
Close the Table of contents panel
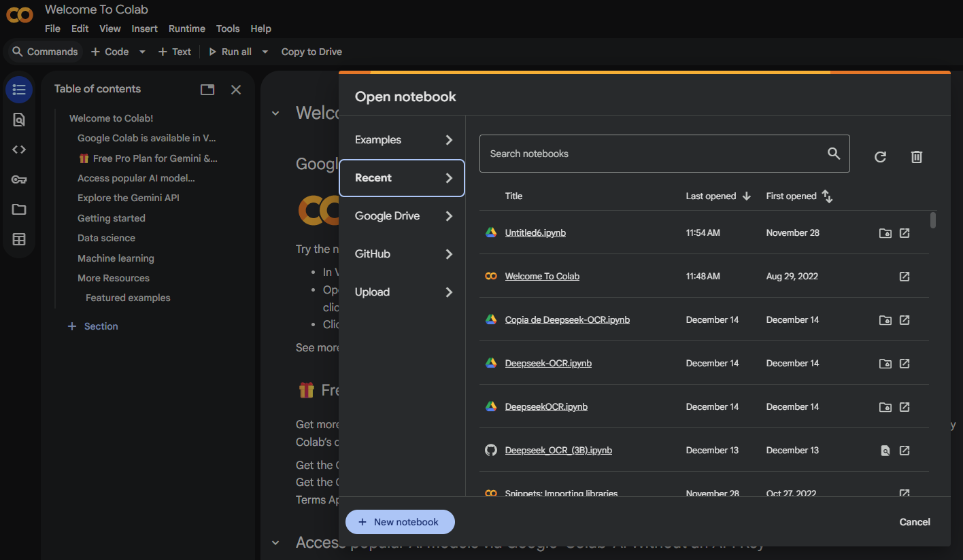click(x=236, y=90)
